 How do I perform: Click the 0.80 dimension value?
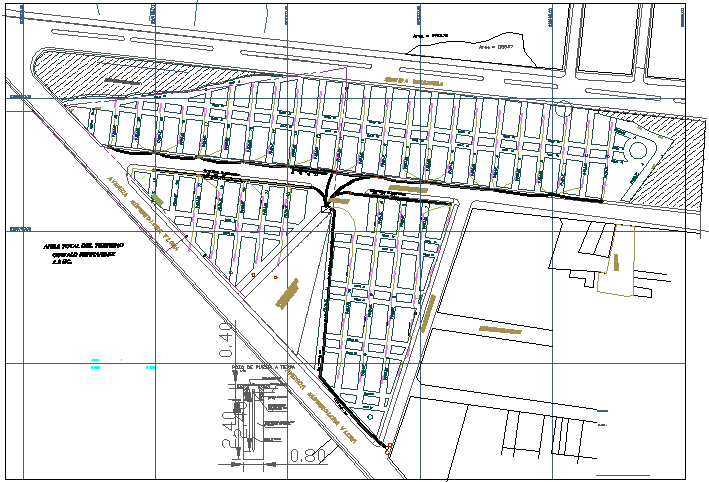308,455
